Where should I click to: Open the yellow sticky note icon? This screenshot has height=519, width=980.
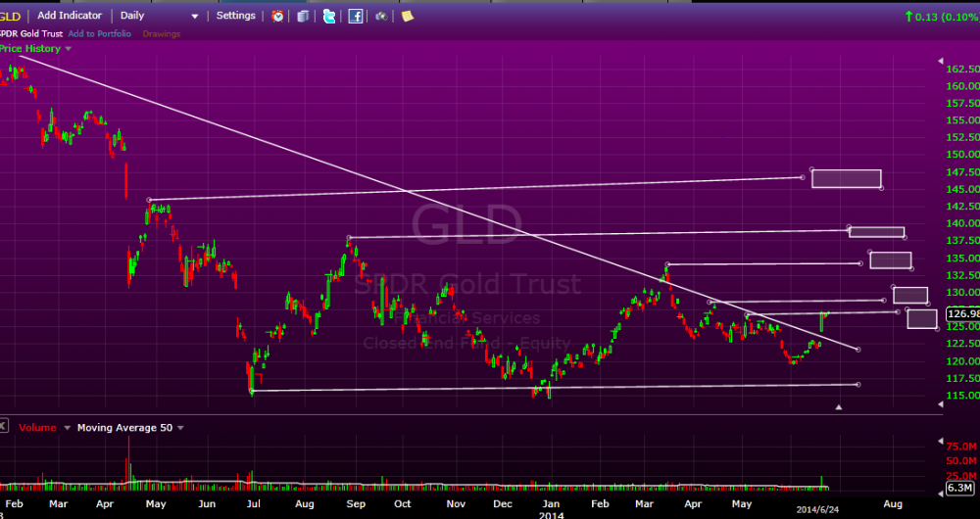(407, 16)
